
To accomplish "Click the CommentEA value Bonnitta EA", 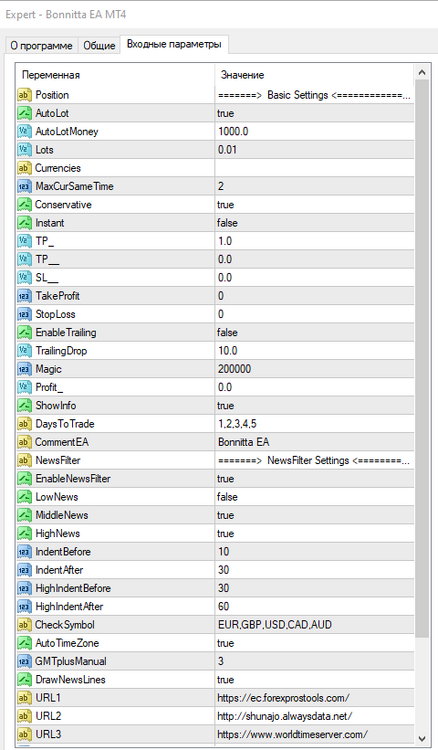I will tap(243, 442).
